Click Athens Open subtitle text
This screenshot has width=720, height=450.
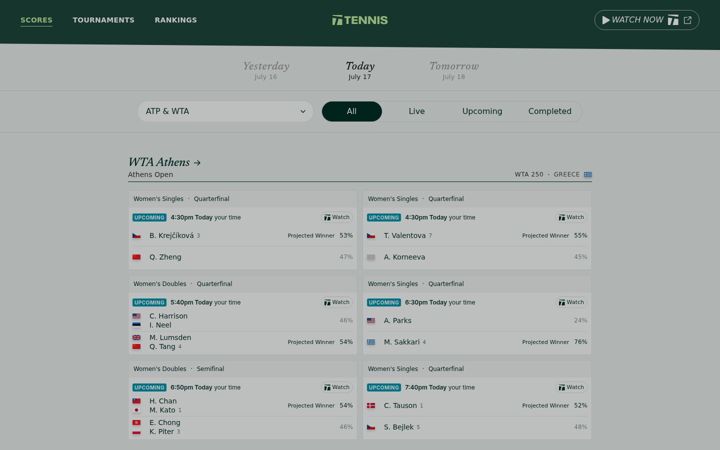point(151,174)
